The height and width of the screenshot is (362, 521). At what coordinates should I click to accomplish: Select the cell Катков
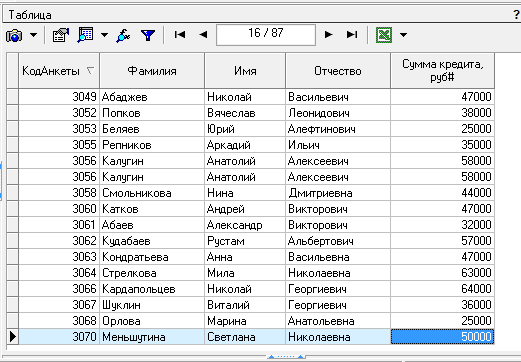click(x=152, y=209)
